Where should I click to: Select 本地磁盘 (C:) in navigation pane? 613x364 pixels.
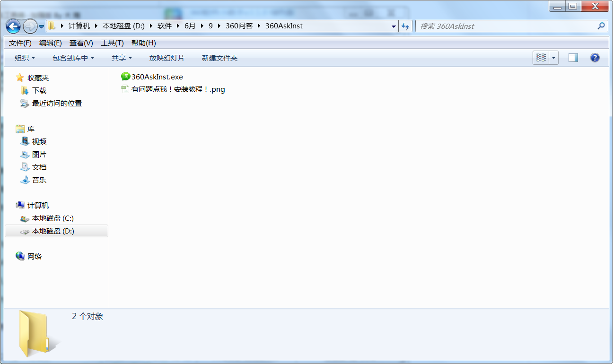tap(53, 218)
